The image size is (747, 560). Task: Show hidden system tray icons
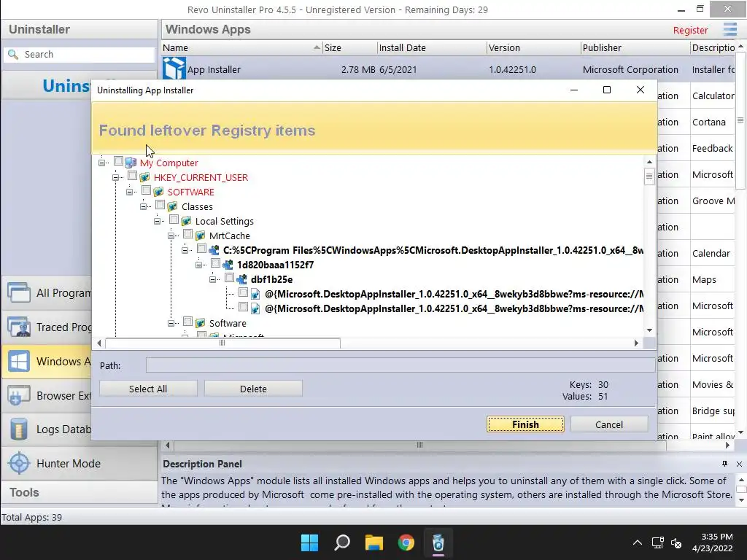pos(637,542)
